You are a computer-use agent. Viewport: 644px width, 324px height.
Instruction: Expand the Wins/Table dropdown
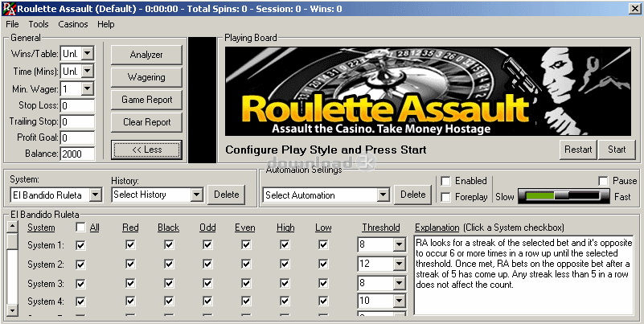pos(88,53)
